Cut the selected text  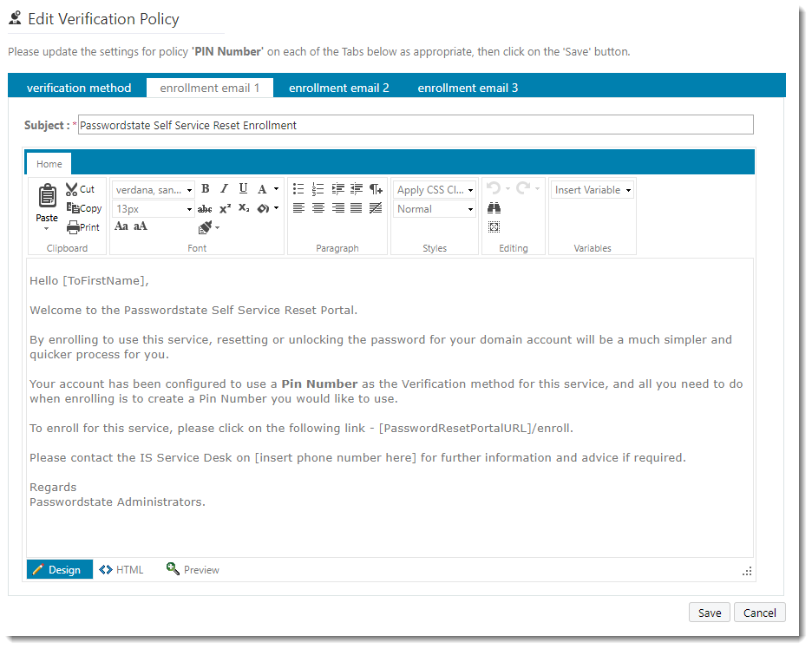[x=81, y=189]
